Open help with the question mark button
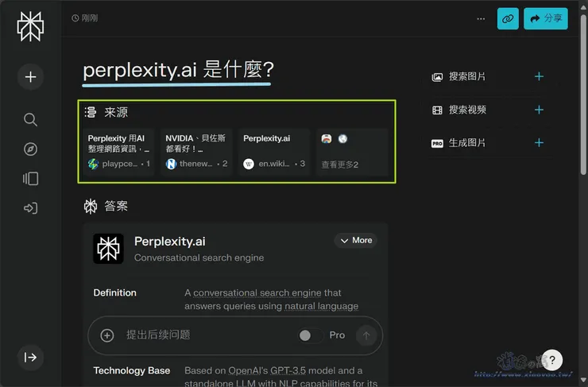588x387 pixels. (552, 360)
